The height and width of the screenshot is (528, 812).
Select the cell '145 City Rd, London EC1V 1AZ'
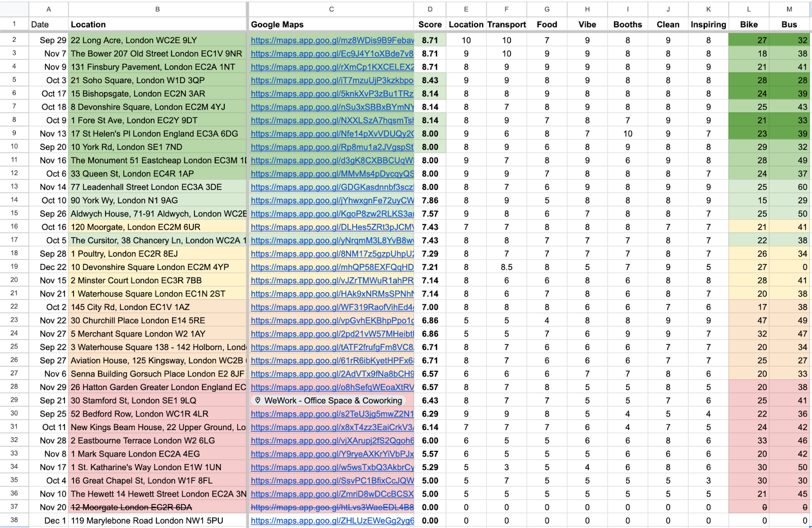click(x=157, y=307)
